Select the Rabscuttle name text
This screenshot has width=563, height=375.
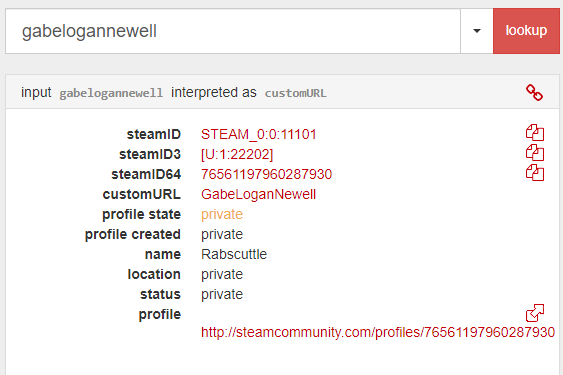234,254
